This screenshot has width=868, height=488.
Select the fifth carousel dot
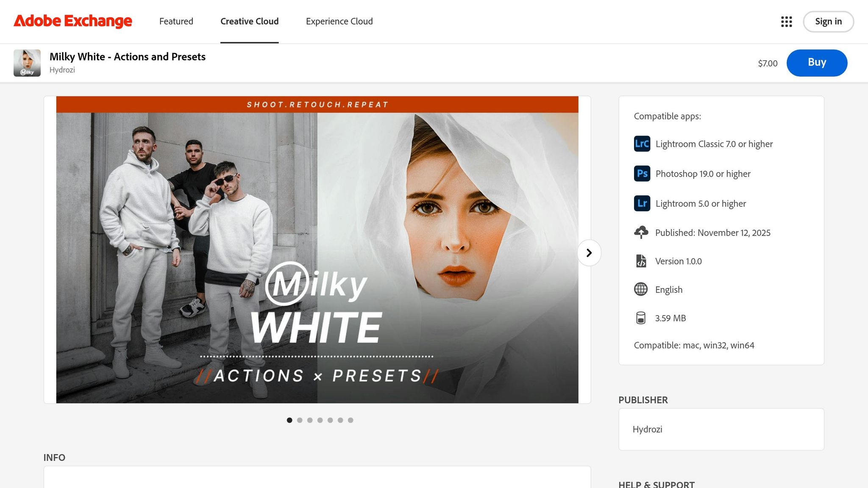click(330, 420)
